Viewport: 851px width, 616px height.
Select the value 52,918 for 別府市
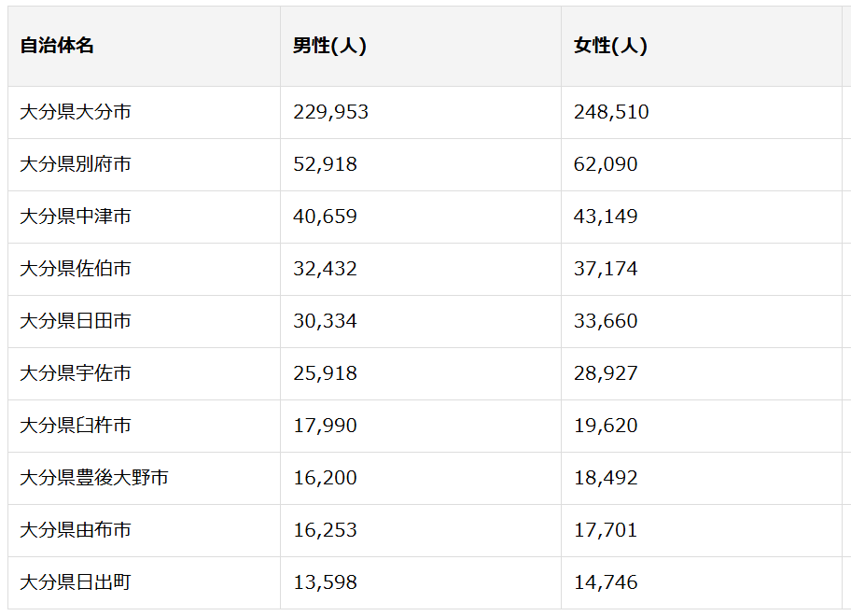(325, 164)
